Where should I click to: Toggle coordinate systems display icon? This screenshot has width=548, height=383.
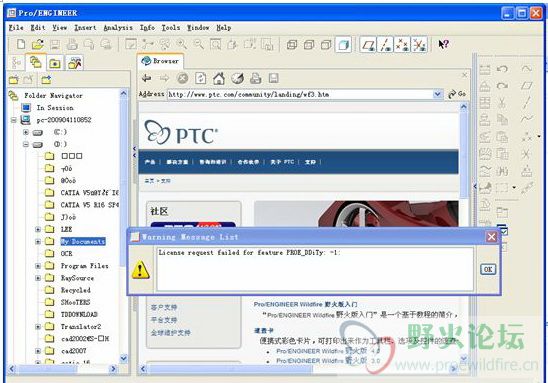pyautogui.click(x=419, y=45)
